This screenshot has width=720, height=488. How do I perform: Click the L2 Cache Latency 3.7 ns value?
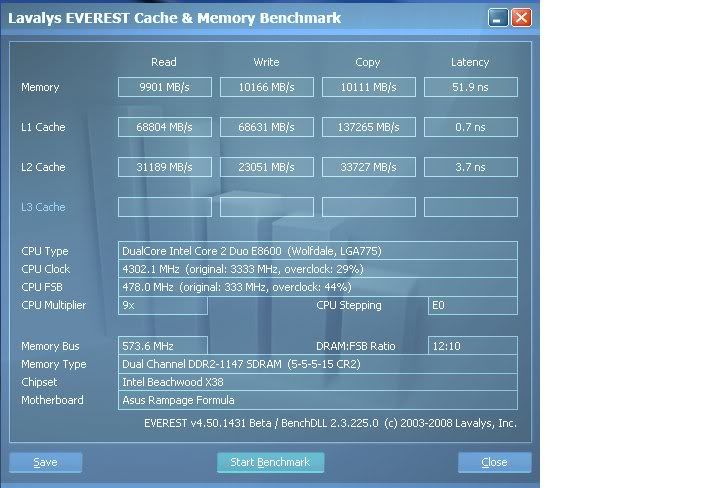[471, 167]
